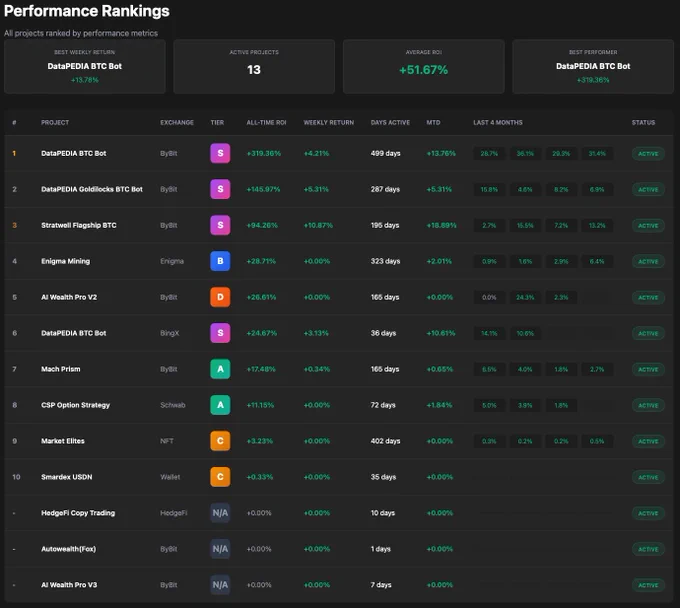
Task: Click the N/A tier badge for AI Wealth Pro V3
Action: 220,585
